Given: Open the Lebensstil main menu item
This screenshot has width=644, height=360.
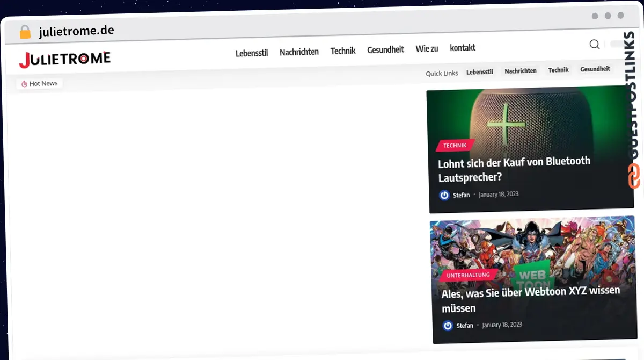Looking at the screenshot, I should [x=251, y=53].
